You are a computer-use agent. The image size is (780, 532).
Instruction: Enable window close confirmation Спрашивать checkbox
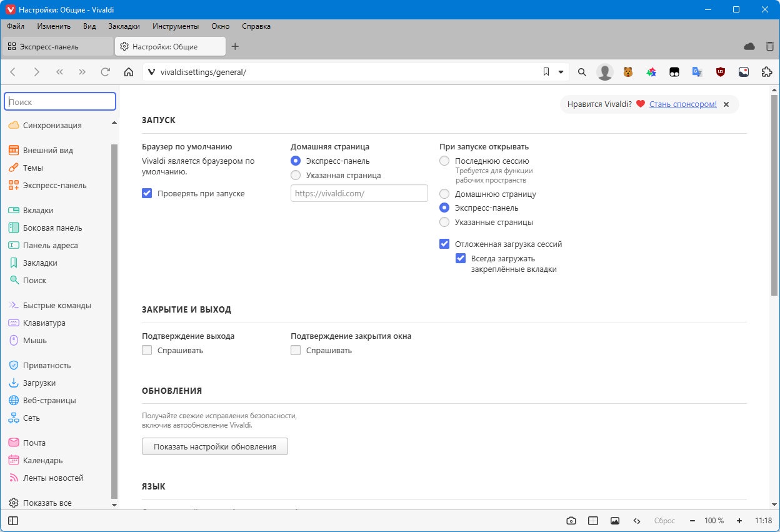[x=296, y=350]
